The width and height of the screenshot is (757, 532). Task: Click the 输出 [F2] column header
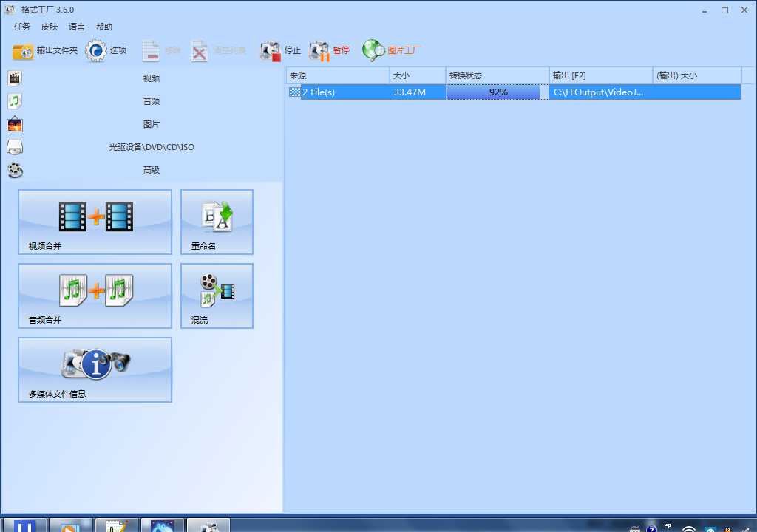click(x=601, y=76)
